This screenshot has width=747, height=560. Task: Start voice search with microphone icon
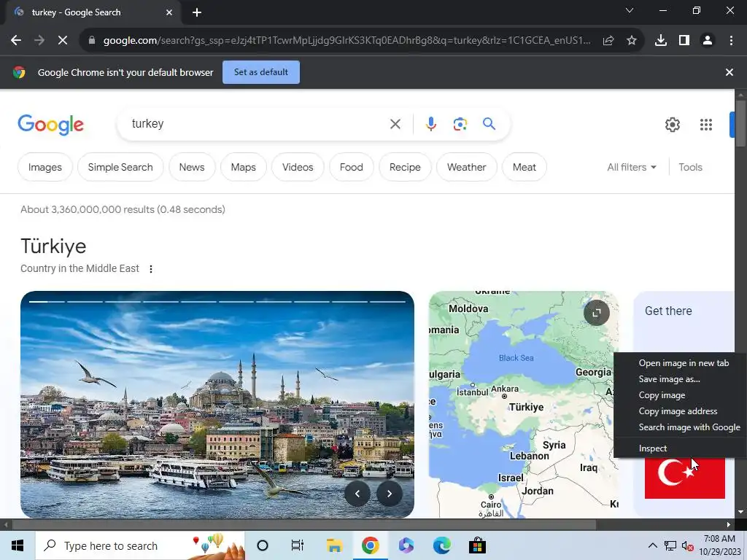click(430, 124)
